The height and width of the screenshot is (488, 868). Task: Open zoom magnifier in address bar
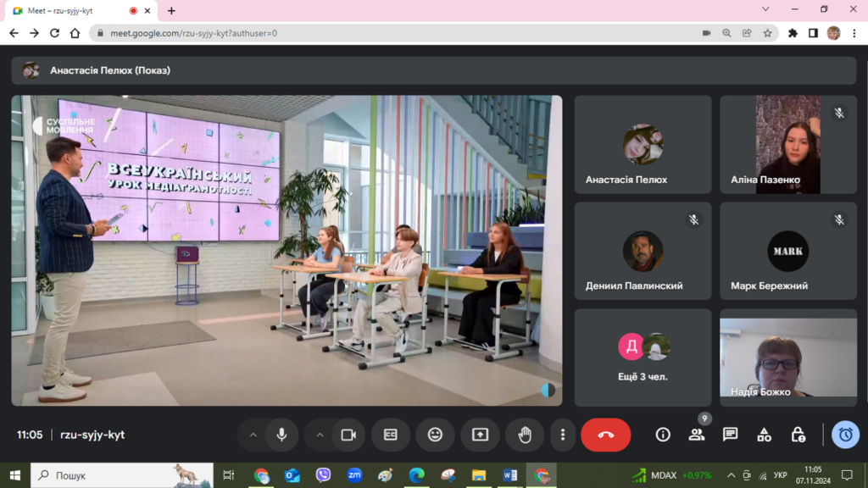click(x=726, y=33)
